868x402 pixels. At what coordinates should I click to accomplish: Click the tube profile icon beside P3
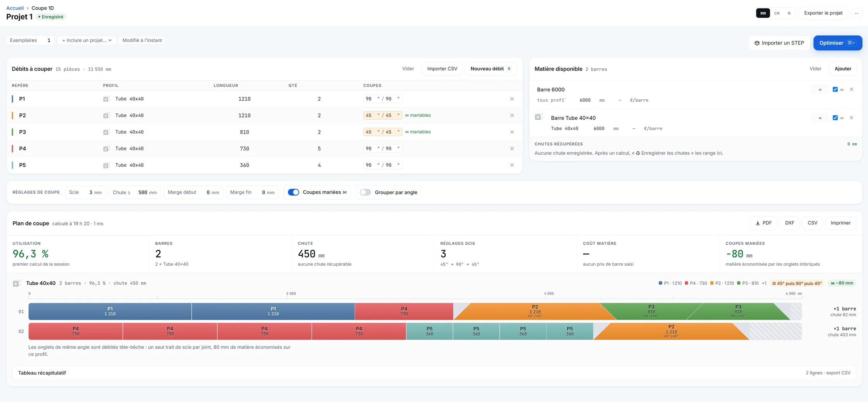[x=106, y=132]
